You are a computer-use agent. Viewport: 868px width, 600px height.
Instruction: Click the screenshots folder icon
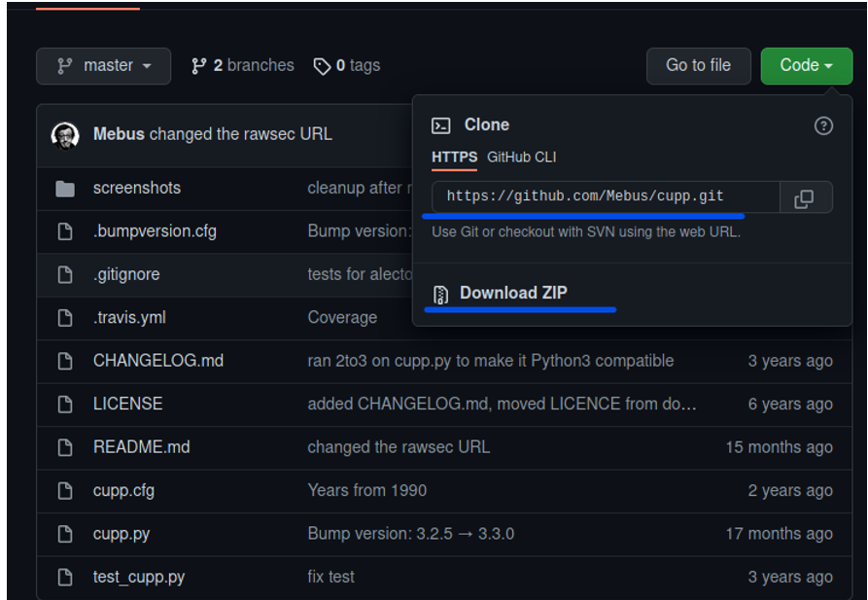tap(65, 189)
